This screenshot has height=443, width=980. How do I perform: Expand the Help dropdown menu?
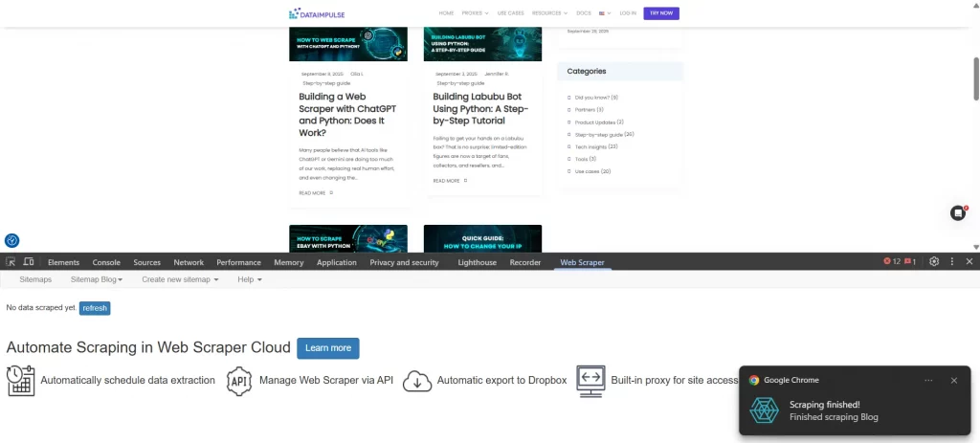click(249, 279)
